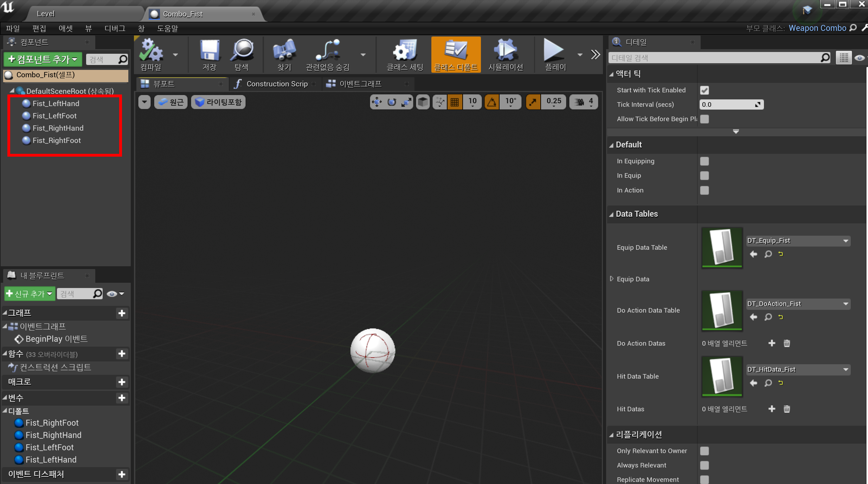Enable the In Equipping checkbox
The image size is (868, 484).
tap(705, 161)
